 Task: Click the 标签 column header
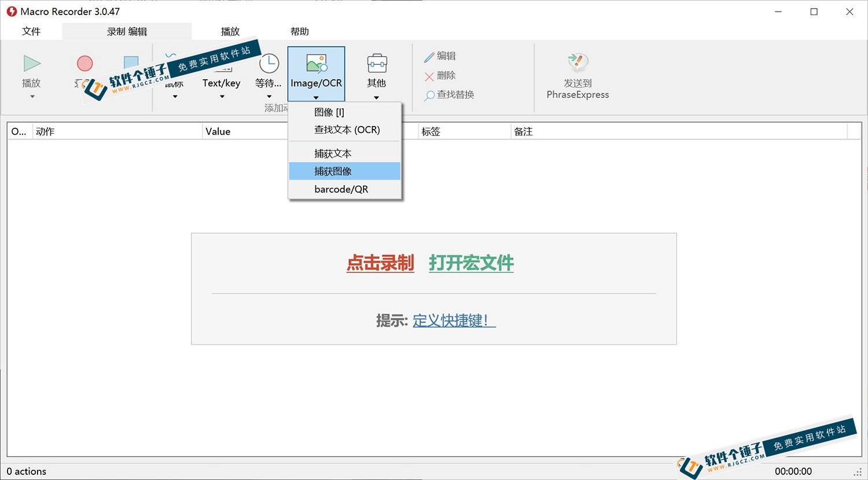tap(464, 131)
